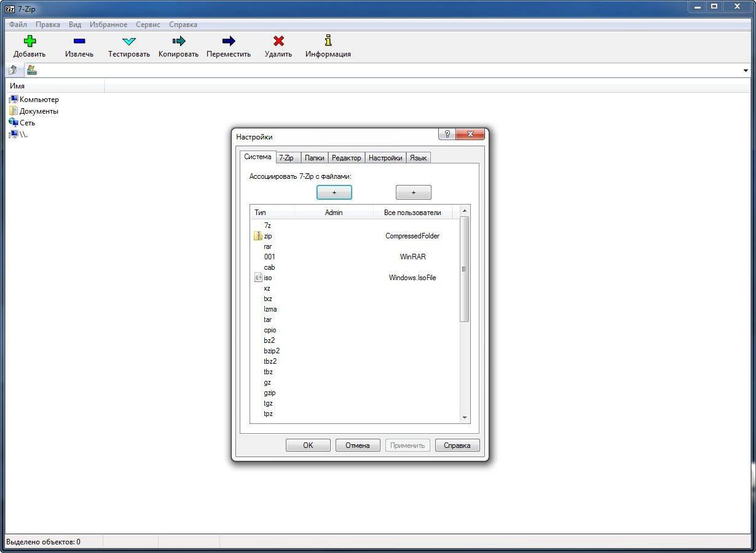Select the cab row in type list
Screen dimensions: 756x553
355,267
